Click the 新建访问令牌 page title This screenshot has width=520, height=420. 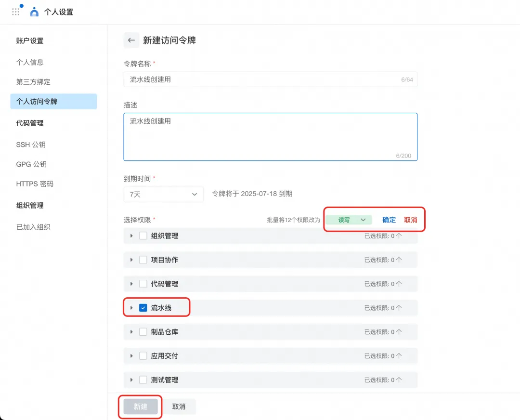[169, 40]
